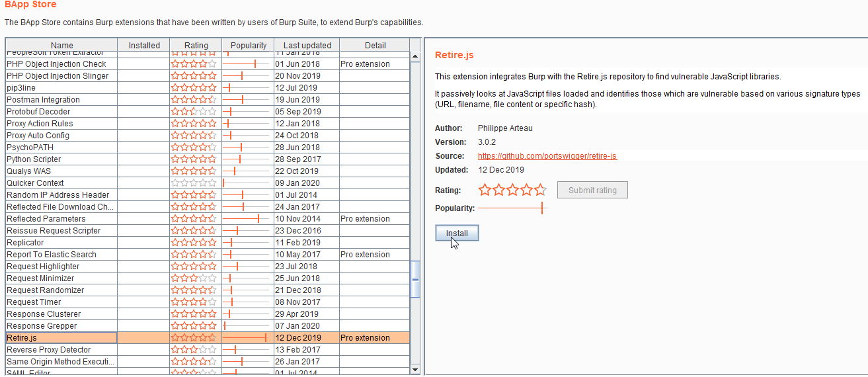The height and width of the screenshot is (377, 868).
Task: Click the Retire.js popularity bar in the detail pane
Action: click(512, 208)
